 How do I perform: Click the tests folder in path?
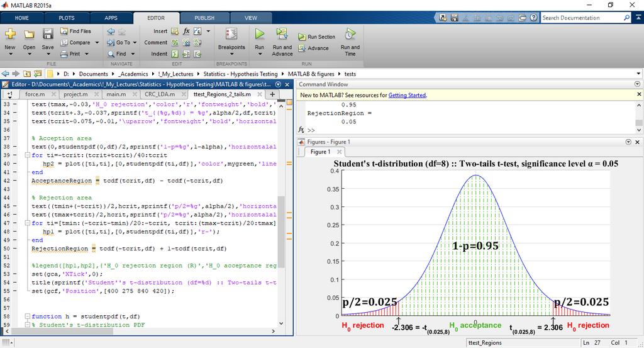pos(350,74)
